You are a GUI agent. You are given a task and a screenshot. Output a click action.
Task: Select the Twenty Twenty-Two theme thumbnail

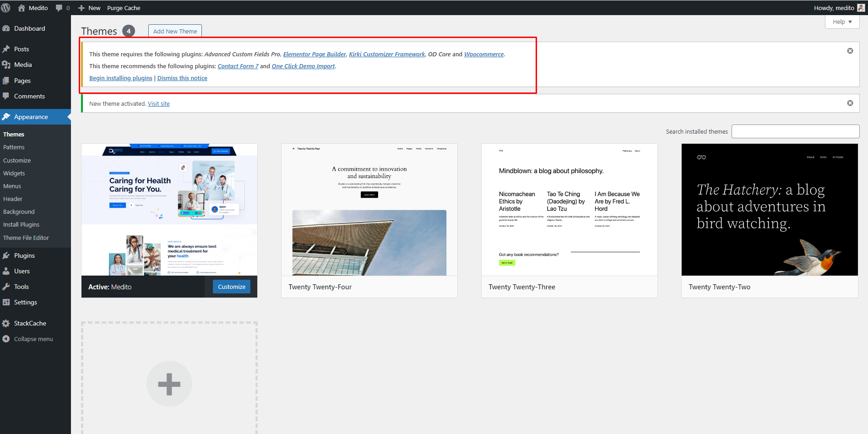coord(769,210)
